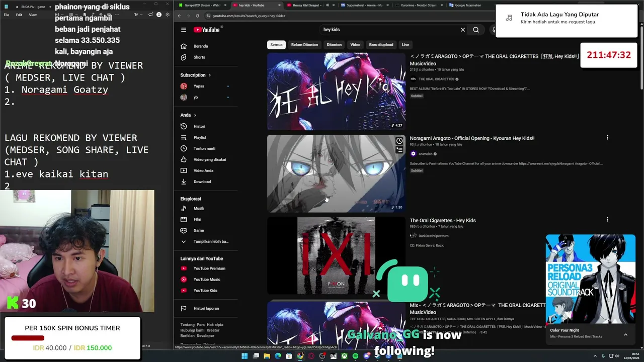Viewport: 644px width, 362px height.
Task: Mute the Bunny Girl Senpai tab audio
Action: tap(327, 5)
